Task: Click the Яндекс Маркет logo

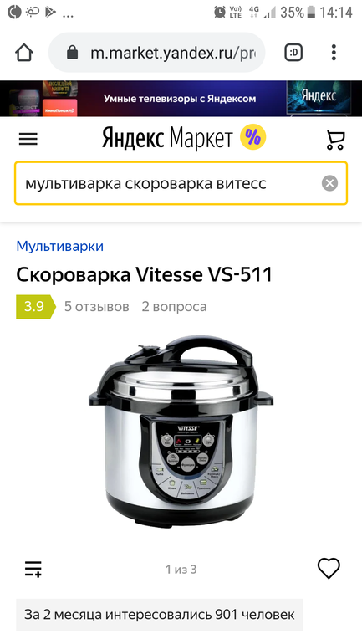Action: [167, 138]
